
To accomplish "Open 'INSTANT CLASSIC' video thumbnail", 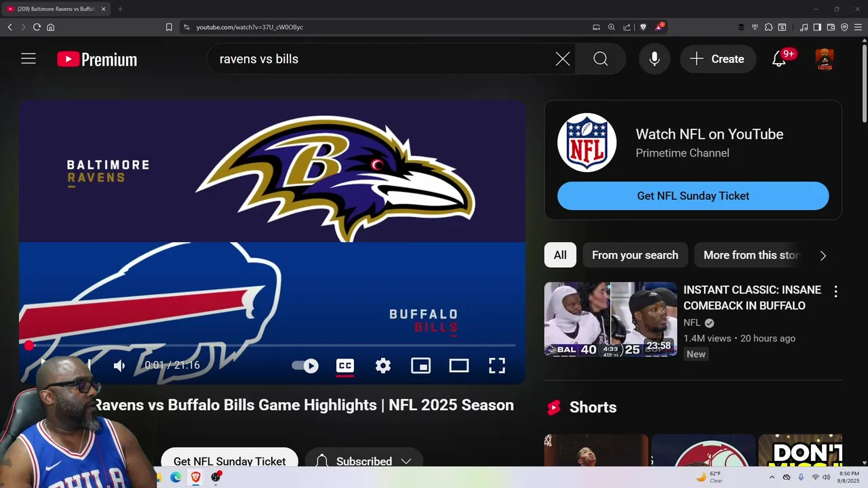I will point(610,319).
